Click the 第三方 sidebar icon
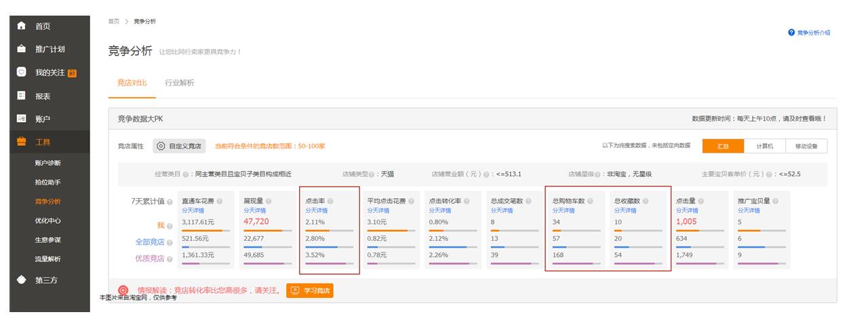 (21, 280)
